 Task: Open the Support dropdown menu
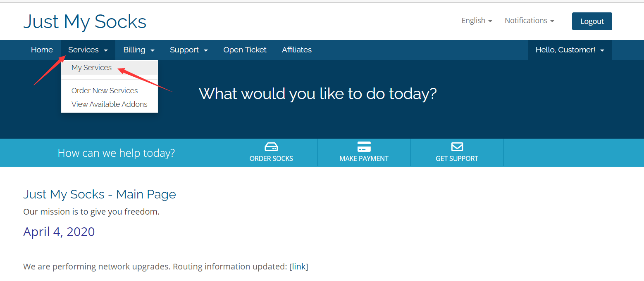[188, 50]
